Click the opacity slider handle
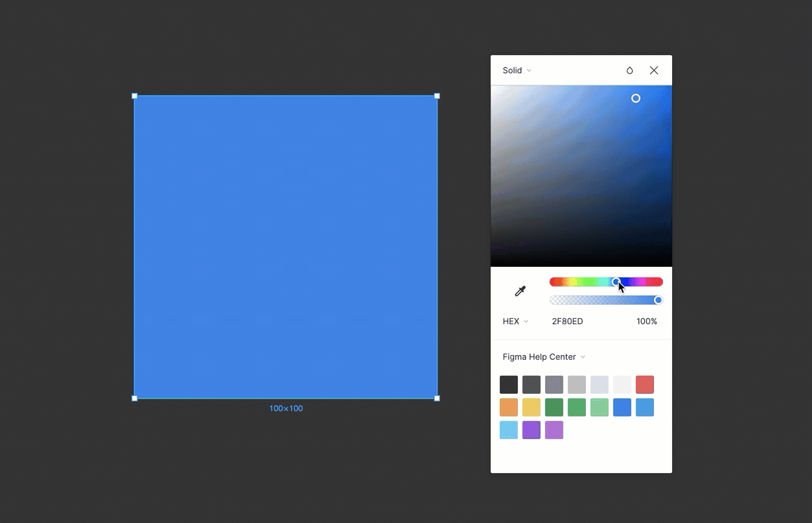 [x=658, y=300]
